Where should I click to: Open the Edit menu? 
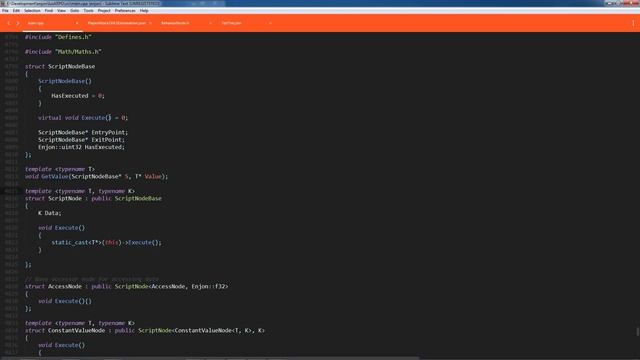coord(16,11)
